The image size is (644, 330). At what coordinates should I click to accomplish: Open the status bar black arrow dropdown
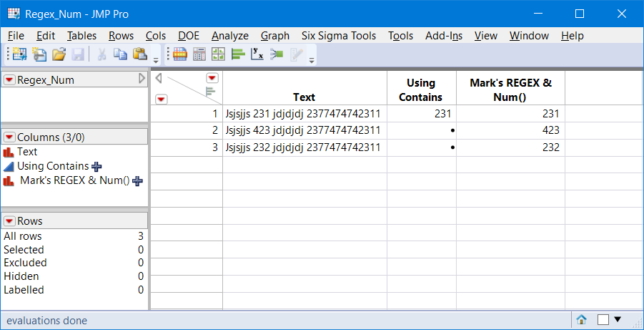tap(618, 319)
